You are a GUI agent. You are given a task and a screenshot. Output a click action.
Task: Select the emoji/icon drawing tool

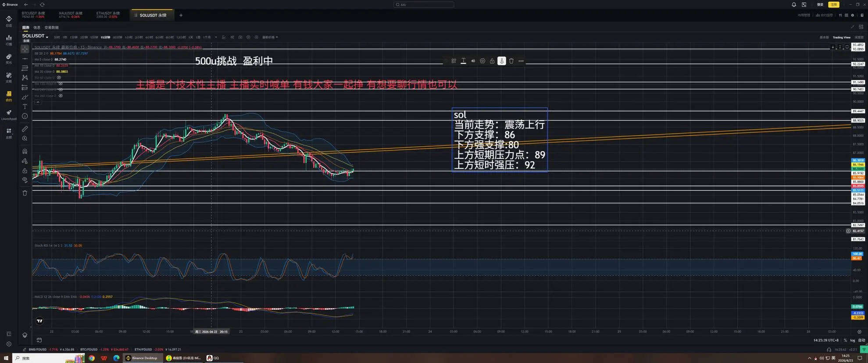point(25,116)
